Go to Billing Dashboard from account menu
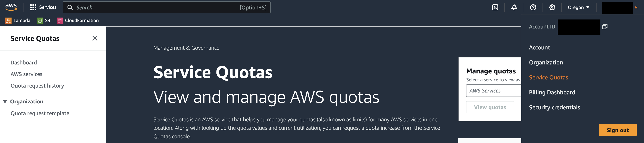 552,92
